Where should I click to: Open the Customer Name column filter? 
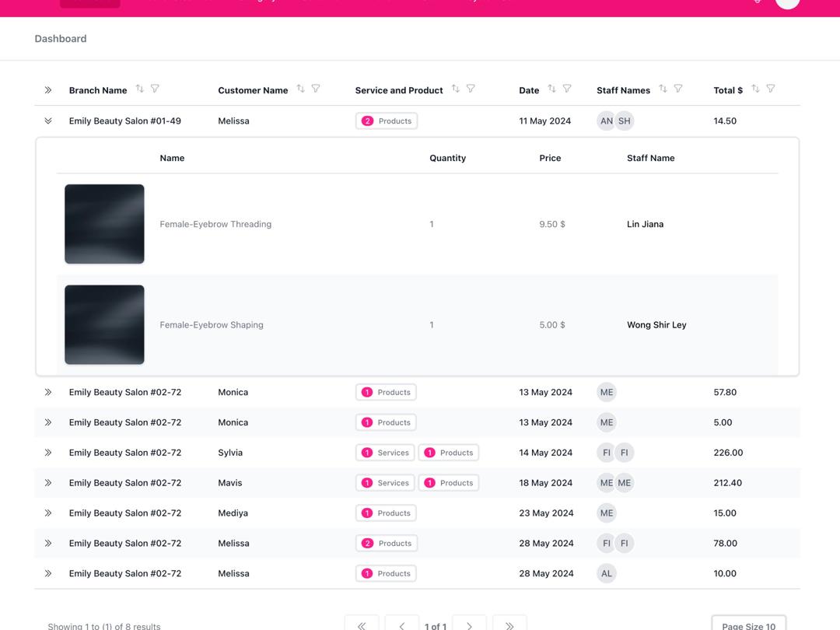pyautogui.click(x=316, y=89)
